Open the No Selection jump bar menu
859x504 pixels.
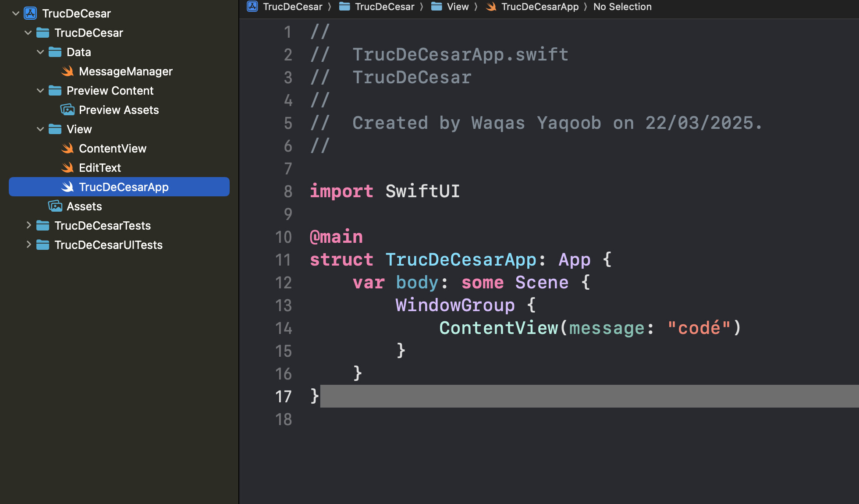point(622,7)
